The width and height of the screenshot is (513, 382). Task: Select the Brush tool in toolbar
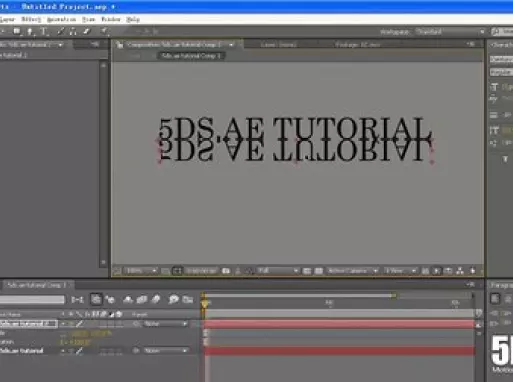(60, 32)
